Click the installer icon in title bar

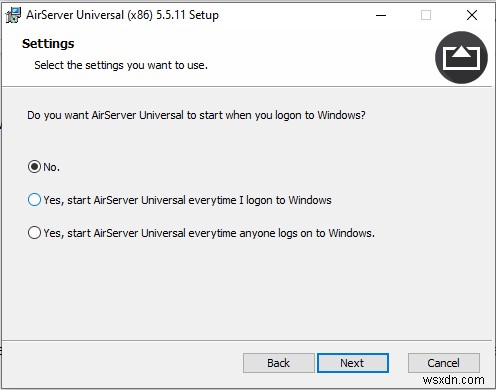[x=13, y=15]
